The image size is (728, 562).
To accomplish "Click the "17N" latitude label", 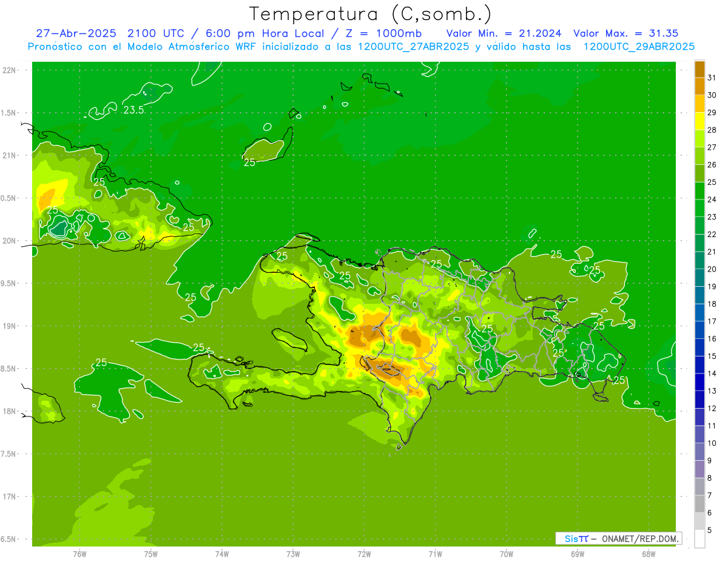I will (8, 497).
